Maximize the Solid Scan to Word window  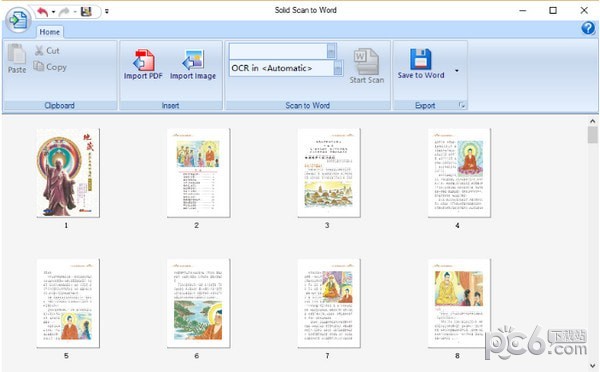pyautogui.click(x=553, y=11)
